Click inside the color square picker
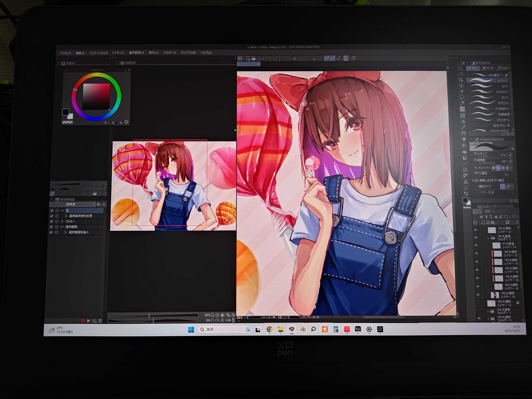The width and height of the screenshot is (532, 399). tap(96, 97)
